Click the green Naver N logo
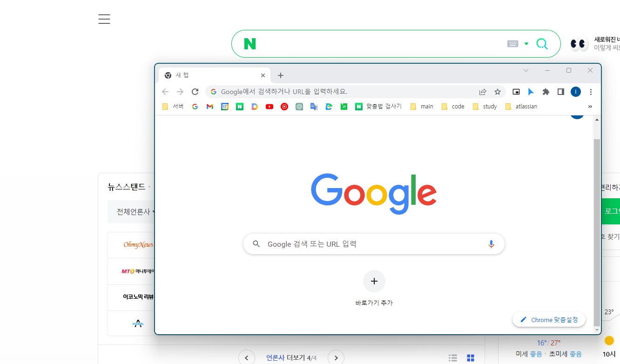620x364 pixels. coord(250,44)
